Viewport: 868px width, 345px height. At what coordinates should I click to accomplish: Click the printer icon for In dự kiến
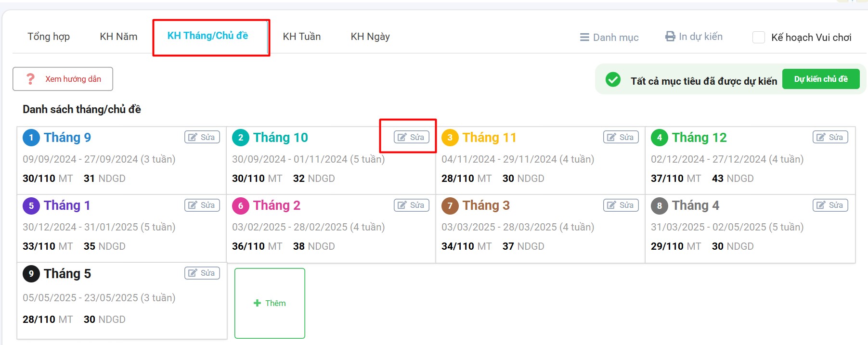tap(670, 37)
